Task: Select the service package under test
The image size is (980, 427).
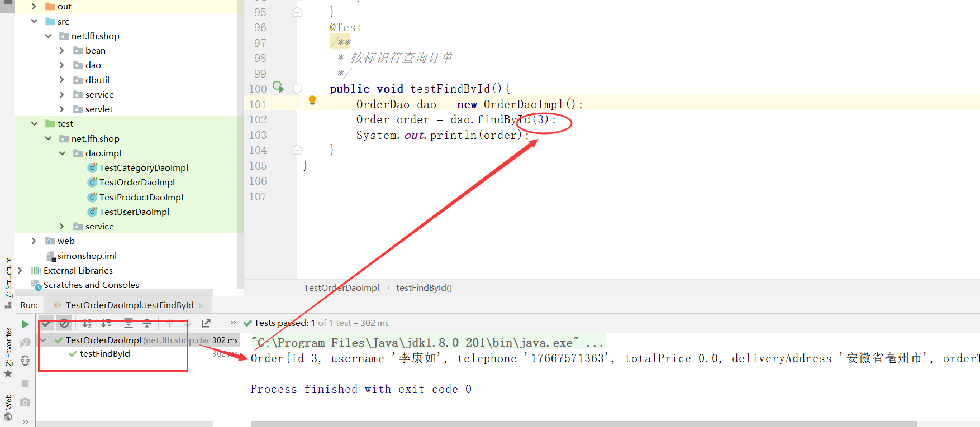Action: click(x=99, y=226)
